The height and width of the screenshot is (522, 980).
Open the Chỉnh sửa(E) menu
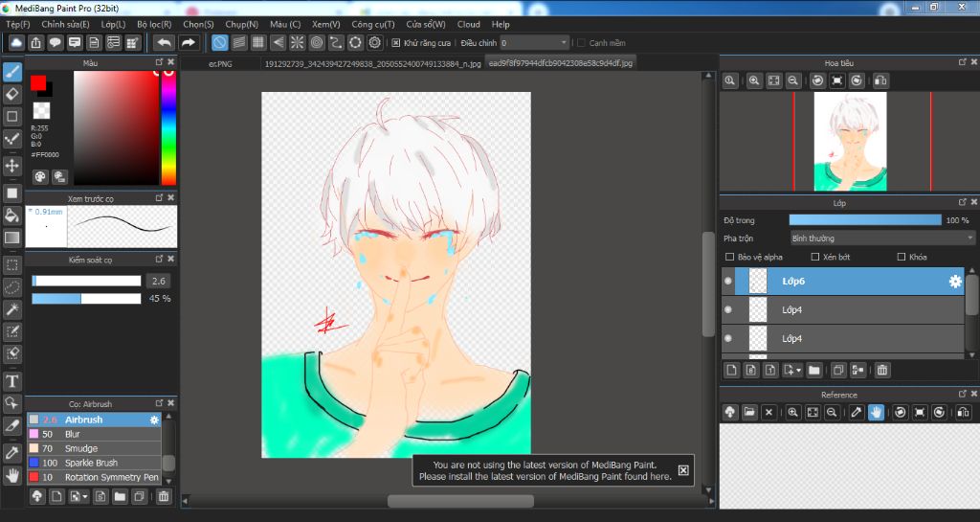point(66,24)
